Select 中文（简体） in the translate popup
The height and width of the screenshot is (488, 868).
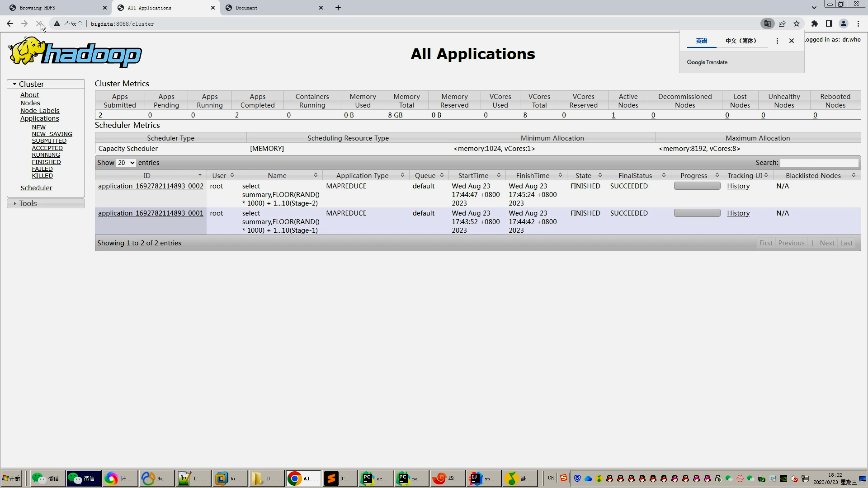pos(741,41)
